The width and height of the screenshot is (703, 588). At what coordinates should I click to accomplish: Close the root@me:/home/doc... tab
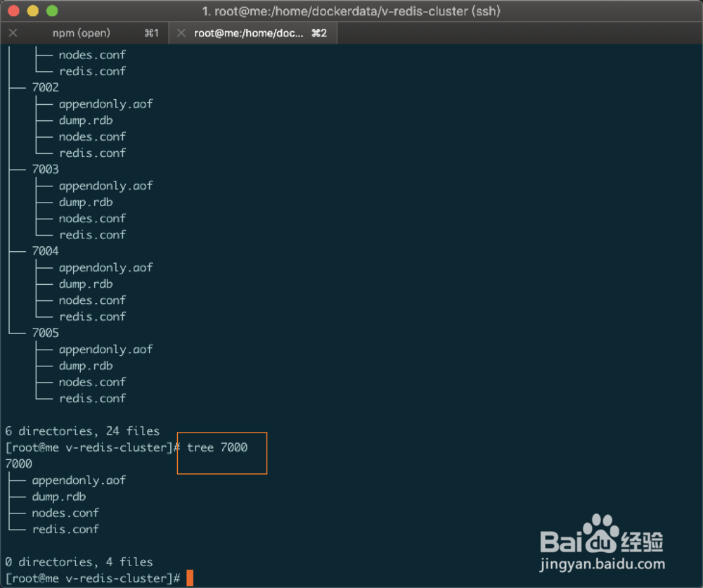point(181,33)
